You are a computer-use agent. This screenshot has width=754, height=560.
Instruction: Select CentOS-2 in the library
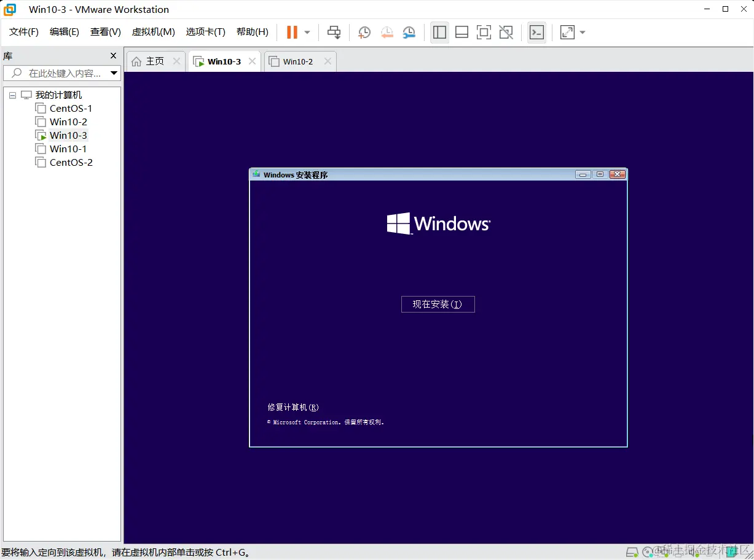pyautogui.click(x=71, y=163)
